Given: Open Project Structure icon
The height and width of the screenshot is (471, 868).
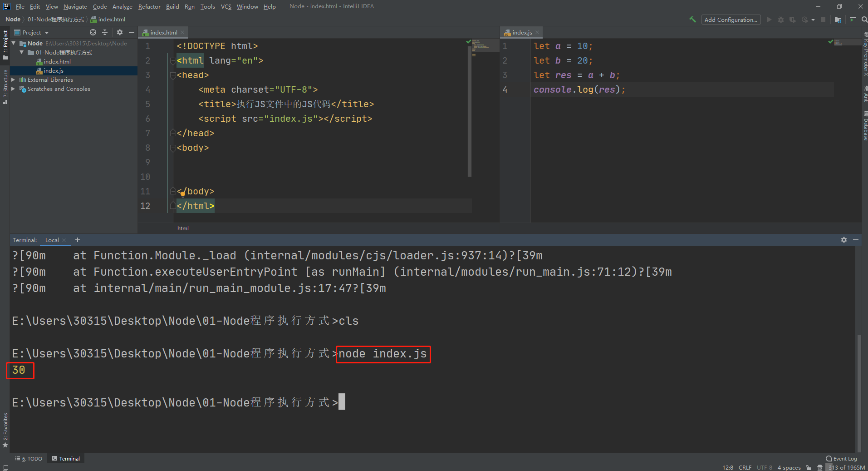Looking at the screenshot, I should (x=838, y=20).
